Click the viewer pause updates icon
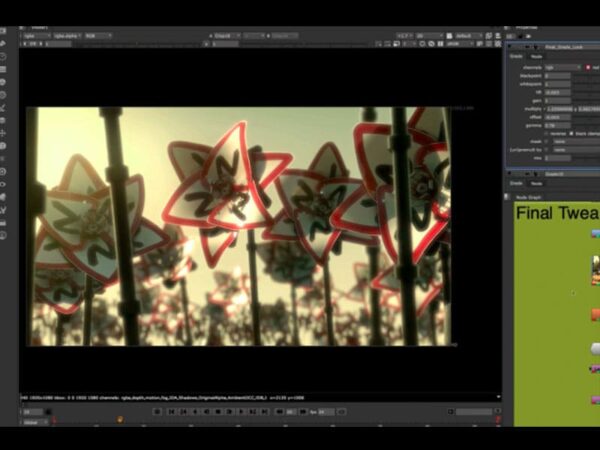The image size is (600, 450). pyautogui.click(x=440, y=44)
